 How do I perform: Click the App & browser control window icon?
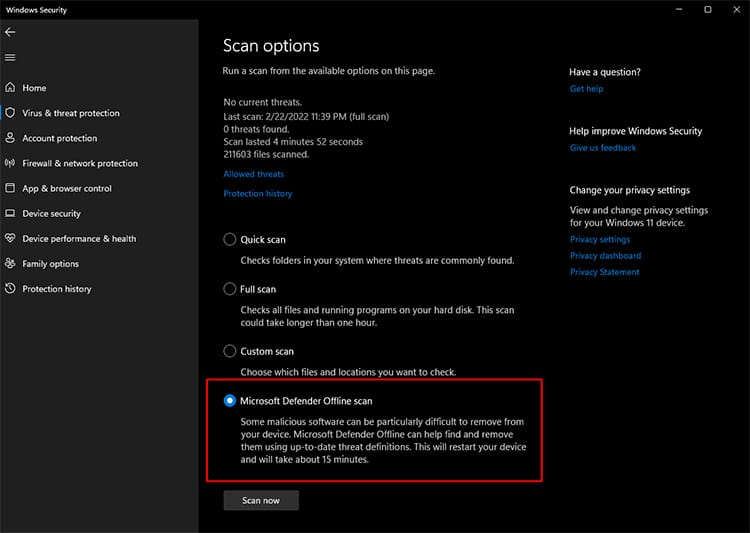pos(10,188)
